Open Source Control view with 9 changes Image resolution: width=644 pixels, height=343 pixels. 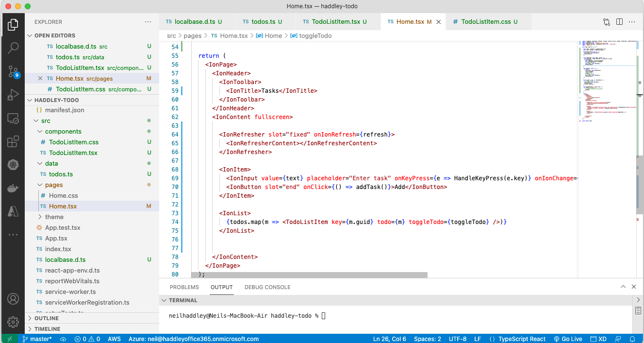(x=13, y=72)
